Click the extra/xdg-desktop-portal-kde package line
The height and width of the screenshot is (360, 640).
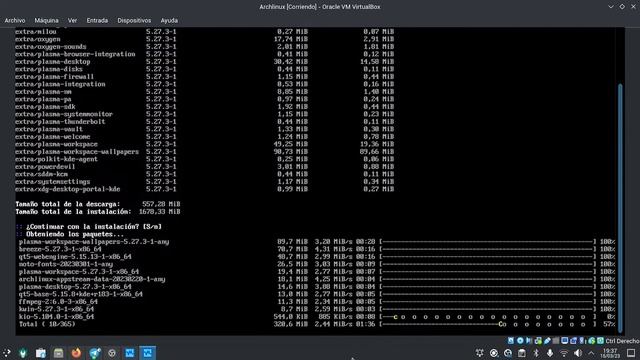point(204,189)
